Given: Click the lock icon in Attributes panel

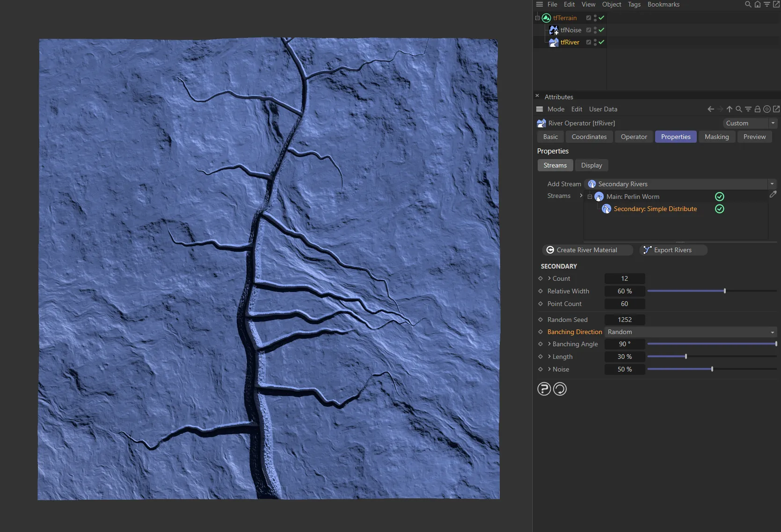Looking at the screenshot, I should point(757,109).
